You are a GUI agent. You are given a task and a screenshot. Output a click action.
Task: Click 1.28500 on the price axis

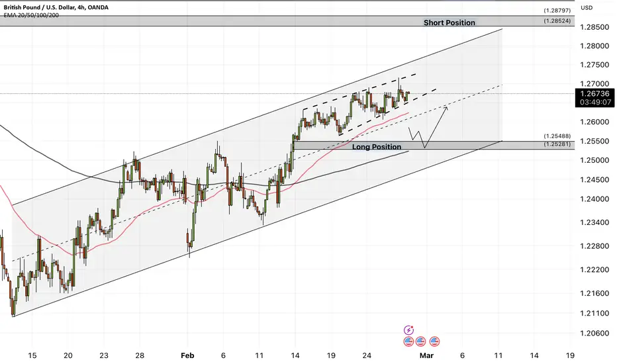click(594, 27)
